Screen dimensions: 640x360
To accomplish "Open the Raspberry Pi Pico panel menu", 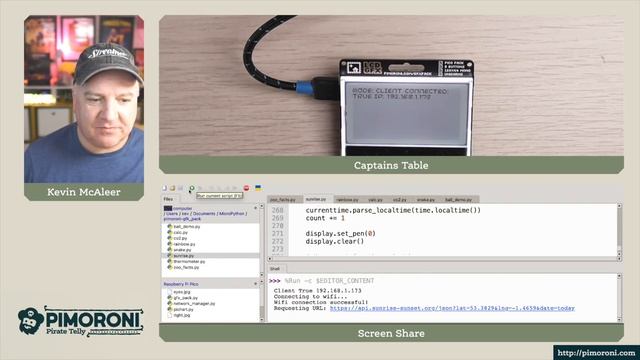I will [x=256, y=284].
